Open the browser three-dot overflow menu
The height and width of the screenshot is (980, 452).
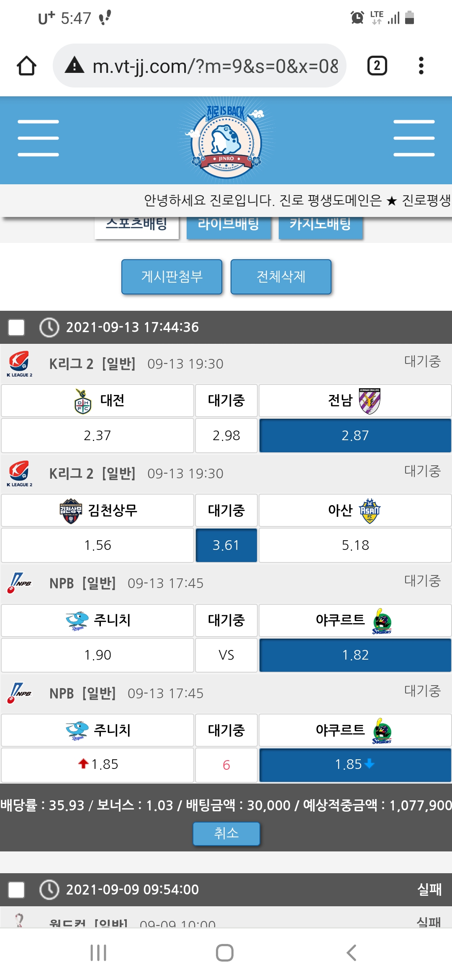coord(421,66)
